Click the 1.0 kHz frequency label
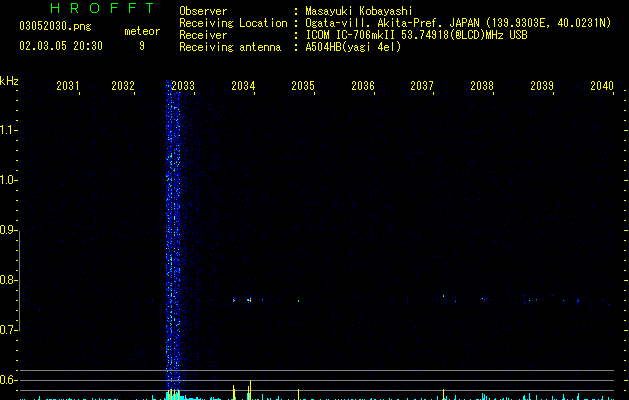 point(8,180)
